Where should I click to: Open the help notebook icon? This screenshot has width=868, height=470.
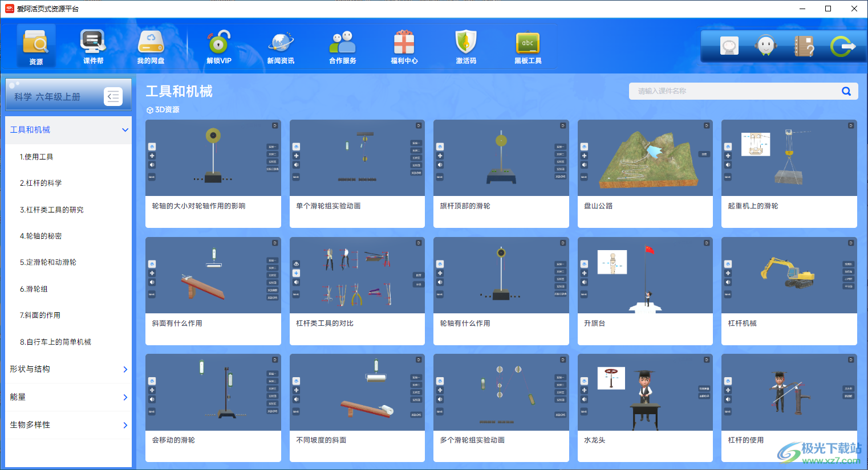804,46
